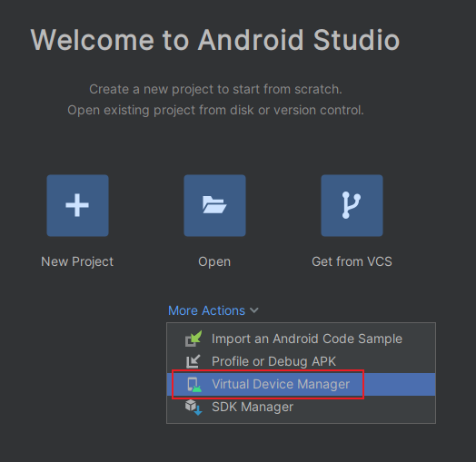Viewport: 476px width, 462px height.
Task: Collapse the More Actions chevron arrow
Action: [x=254, y=310]
